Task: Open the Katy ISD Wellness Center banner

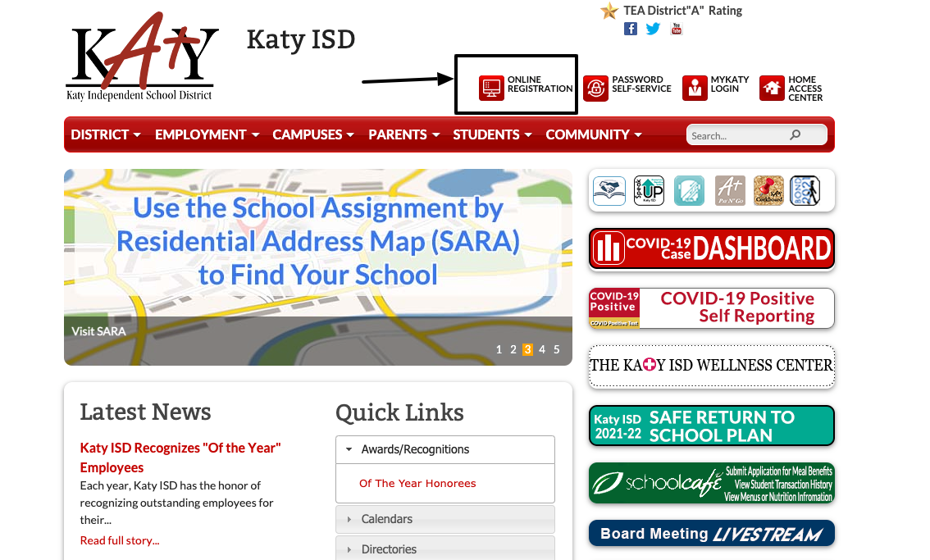Action: tap(712, 366)
